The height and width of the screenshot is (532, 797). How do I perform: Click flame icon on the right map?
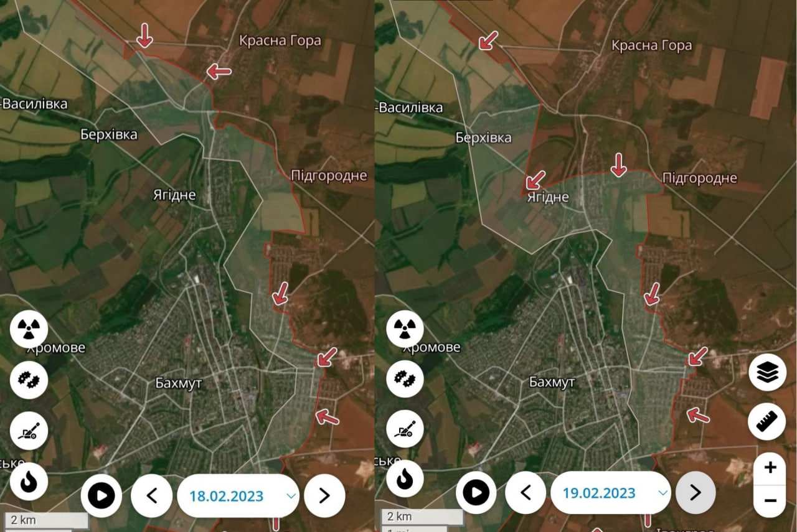pyautogui.click(x=405, y=478)
